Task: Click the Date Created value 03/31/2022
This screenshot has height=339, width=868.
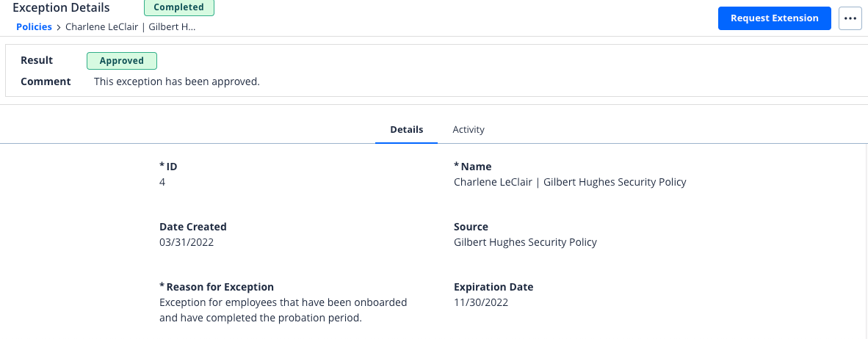Action: tap(187, 242)
